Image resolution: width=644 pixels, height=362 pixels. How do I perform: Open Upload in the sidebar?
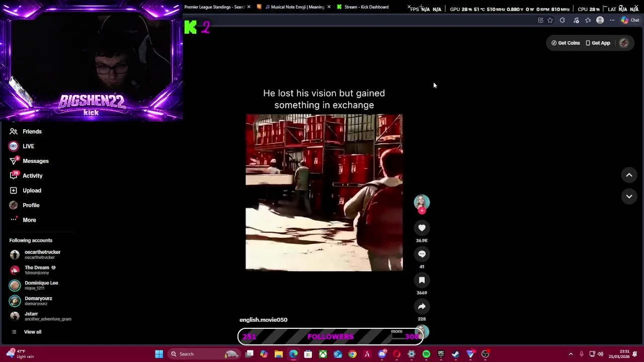pyautogui.click(x=32, y=191)
